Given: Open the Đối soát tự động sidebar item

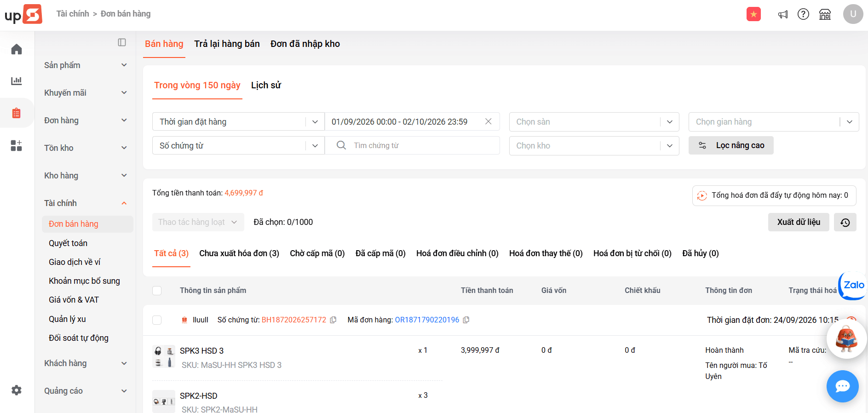Looking at the screenshot, I should [x=79, y=338].
